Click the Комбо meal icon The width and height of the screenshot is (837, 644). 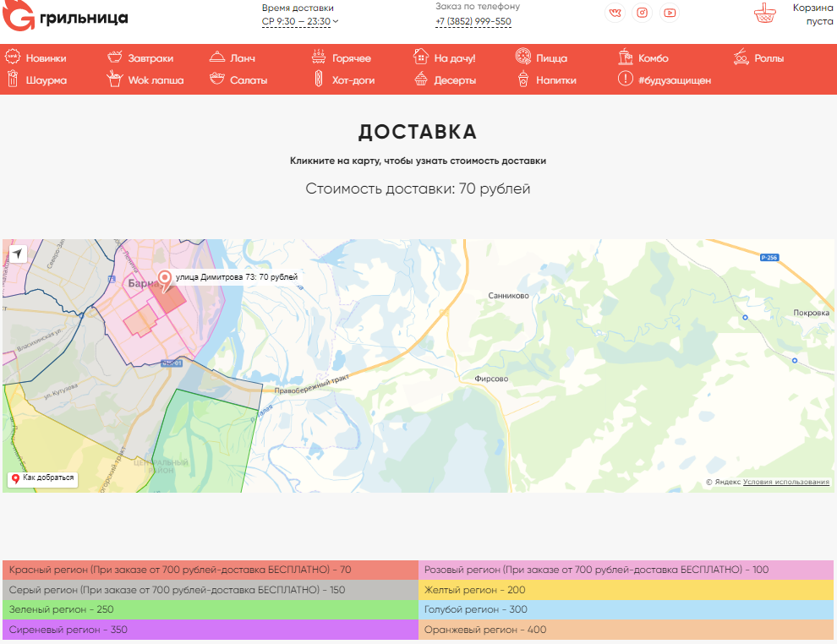click(625, 56)
